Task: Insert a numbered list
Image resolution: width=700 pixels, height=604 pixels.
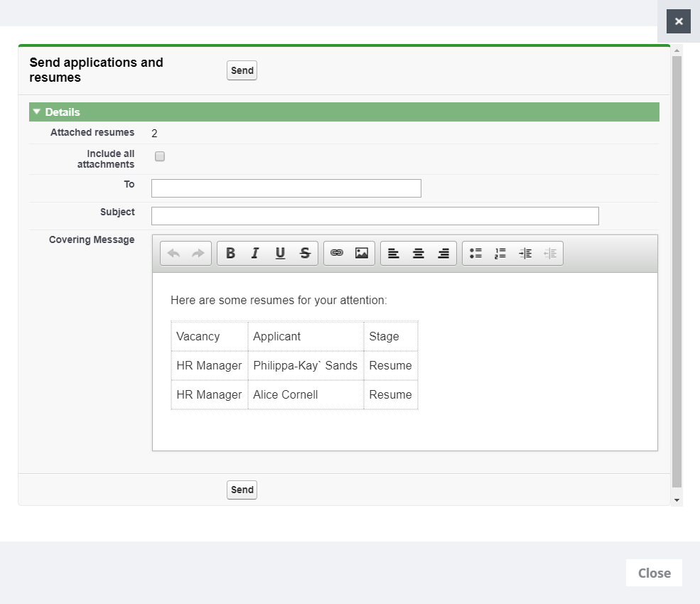Action: (500, 254)
